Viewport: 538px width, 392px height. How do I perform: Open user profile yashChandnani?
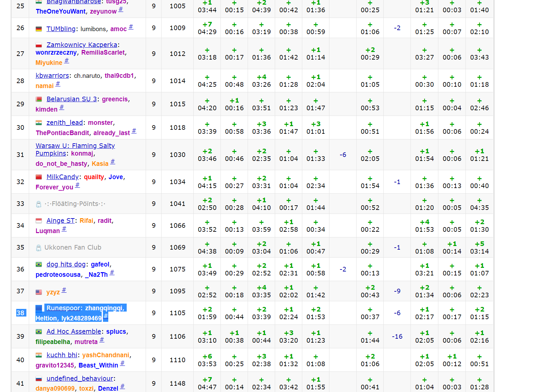coord(106,355)
